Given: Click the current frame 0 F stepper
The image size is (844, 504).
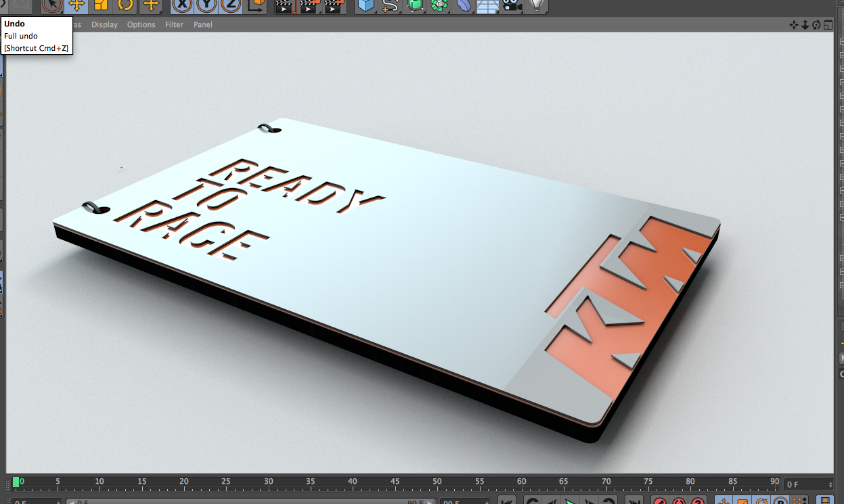Looking at the screenshot, I should (x=830, y=484).
